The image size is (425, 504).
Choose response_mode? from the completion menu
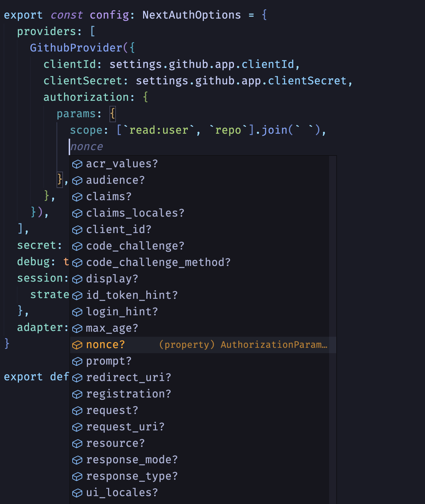coord(131,460)
